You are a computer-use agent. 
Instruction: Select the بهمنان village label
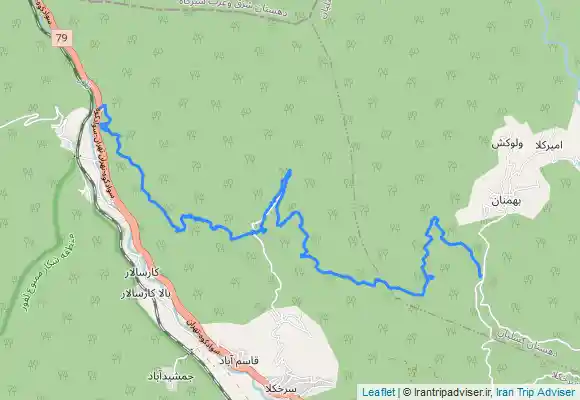506,202
